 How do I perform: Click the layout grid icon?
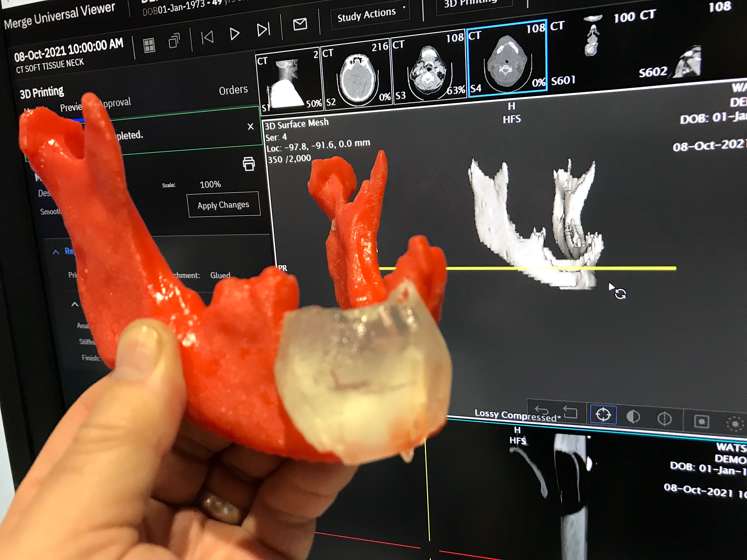click(149, 45)
